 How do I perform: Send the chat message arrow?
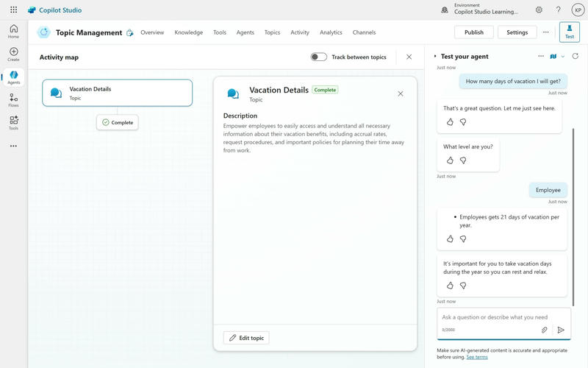tap(561, 330)
